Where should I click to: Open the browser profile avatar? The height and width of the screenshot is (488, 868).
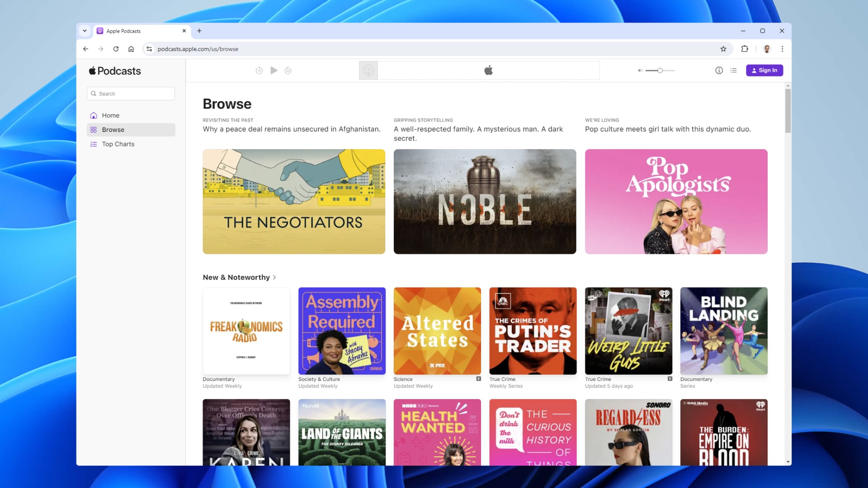(x=767, y=49)
